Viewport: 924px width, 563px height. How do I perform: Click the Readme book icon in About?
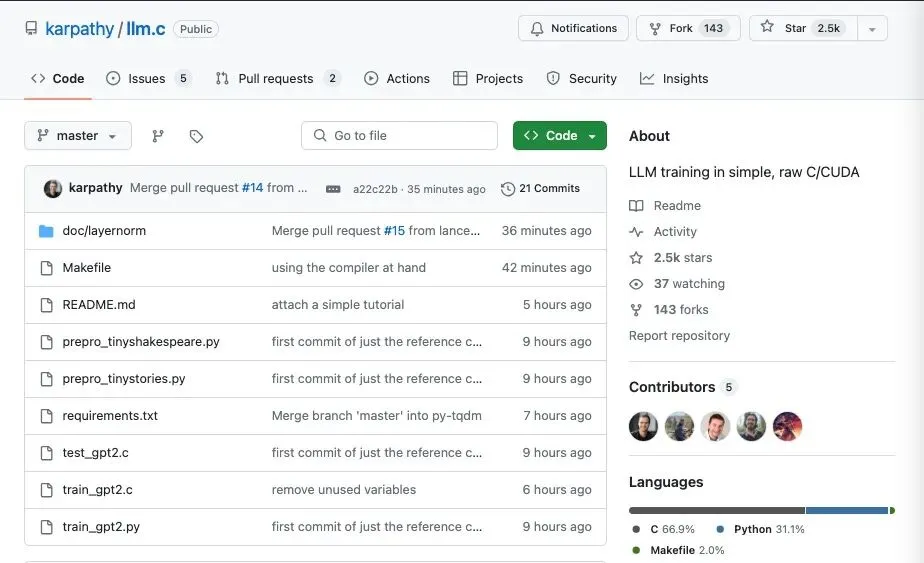coord(636,206)
